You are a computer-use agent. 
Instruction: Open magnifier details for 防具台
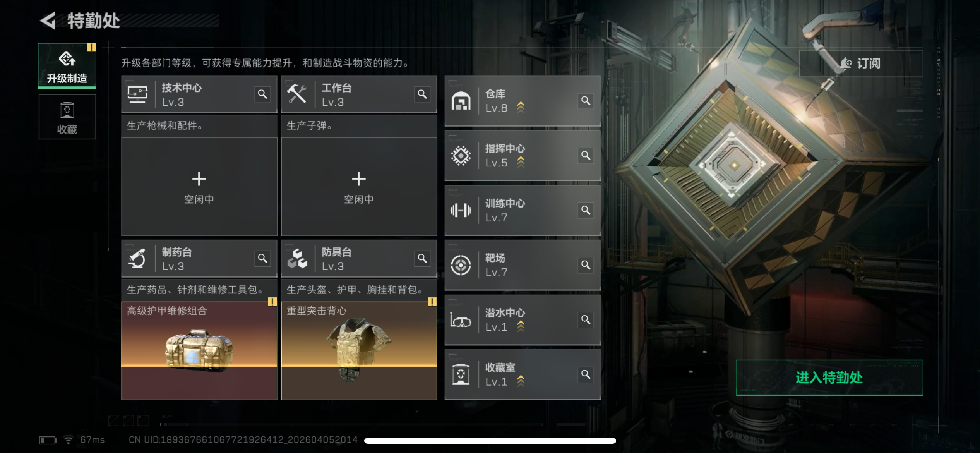tap(422, 258)
